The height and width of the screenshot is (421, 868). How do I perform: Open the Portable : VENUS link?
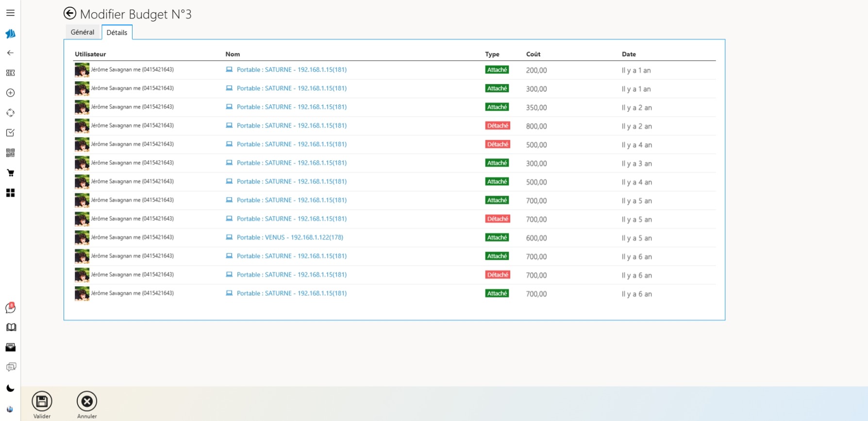289,237
